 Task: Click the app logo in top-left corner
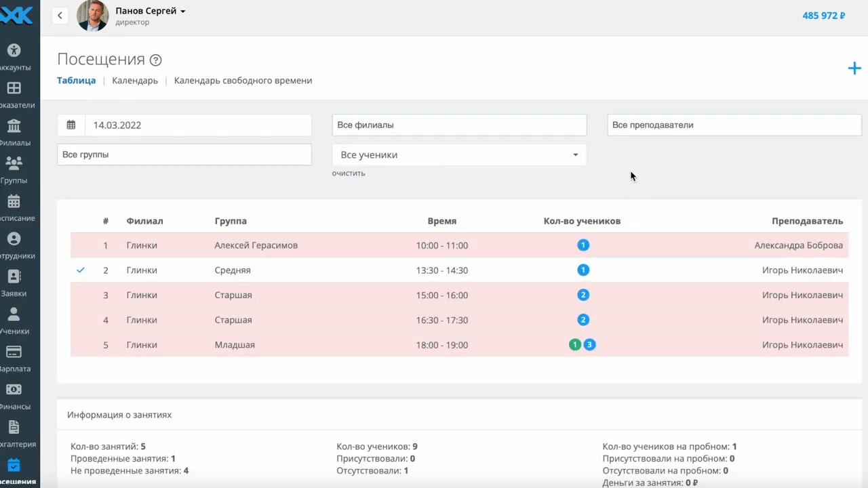click(x=16, y=15)
